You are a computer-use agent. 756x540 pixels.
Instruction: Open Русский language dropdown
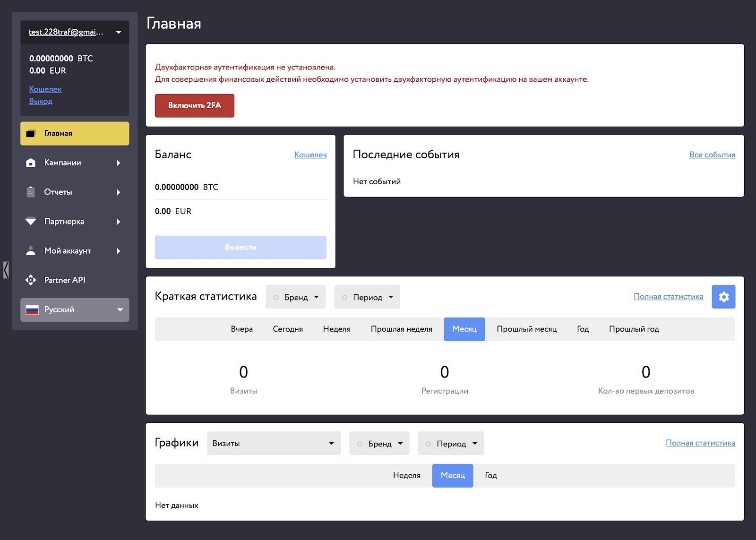(x=75, y=310)
